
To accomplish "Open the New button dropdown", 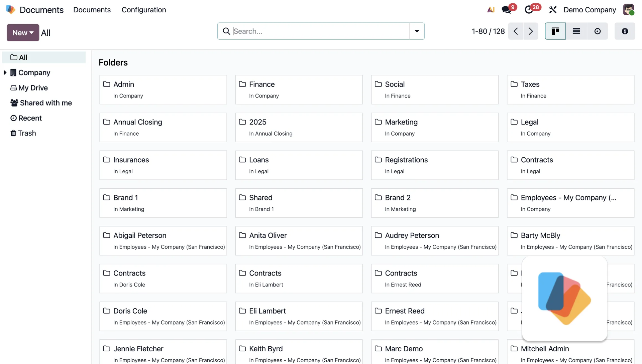I will pyautogui.click(x=23, y=33).
